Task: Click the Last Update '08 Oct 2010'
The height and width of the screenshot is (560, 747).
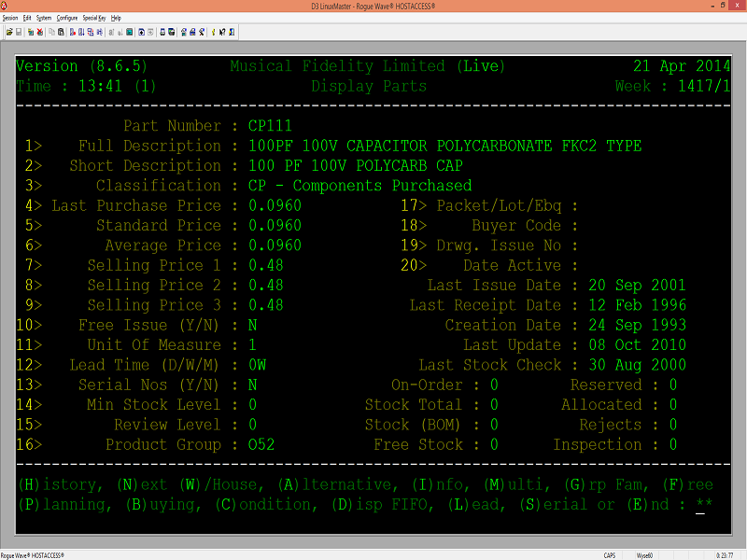Action: click(637, 344)
